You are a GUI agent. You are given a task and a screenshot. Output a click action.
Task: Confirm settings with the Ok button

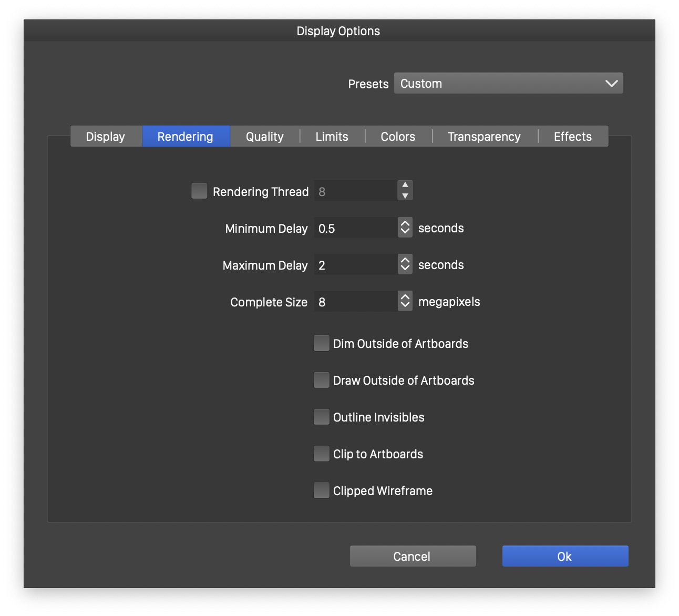pos(565,556)
